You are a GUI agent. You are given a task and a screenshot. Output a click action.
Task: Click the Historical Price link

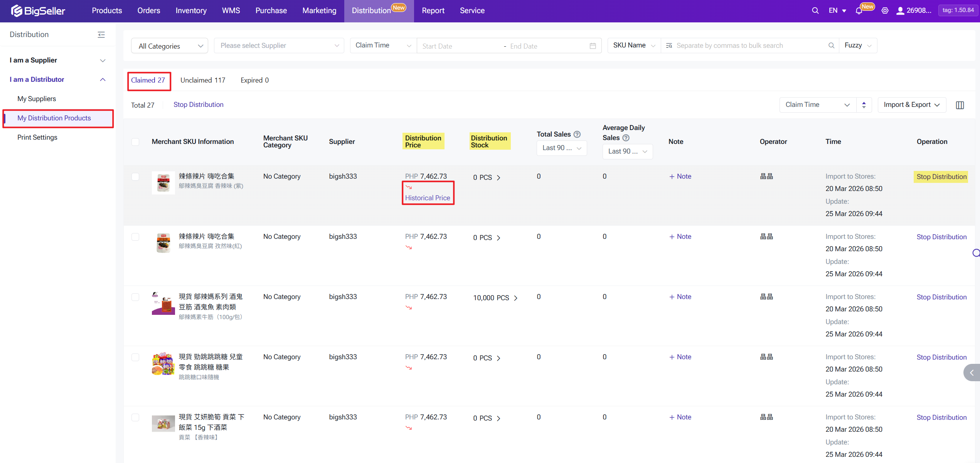pos(427,198)
